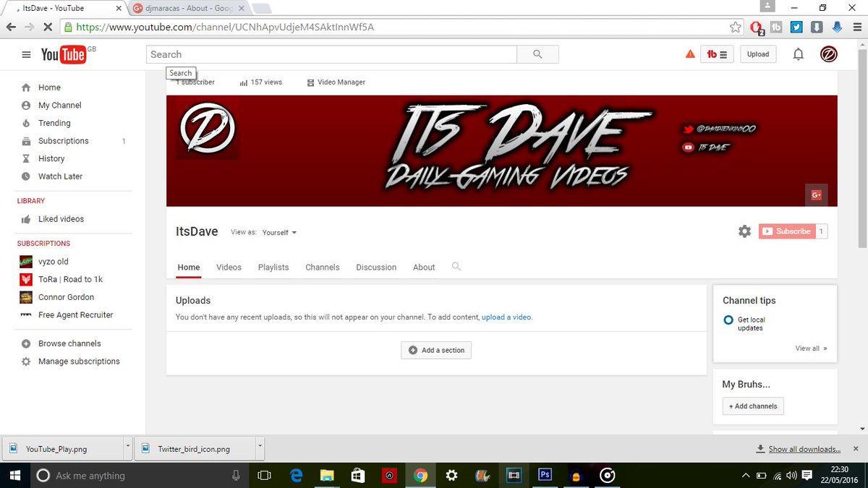The image size is (868, 488).
Task: Click the Video Manager link
Action: 336,82
